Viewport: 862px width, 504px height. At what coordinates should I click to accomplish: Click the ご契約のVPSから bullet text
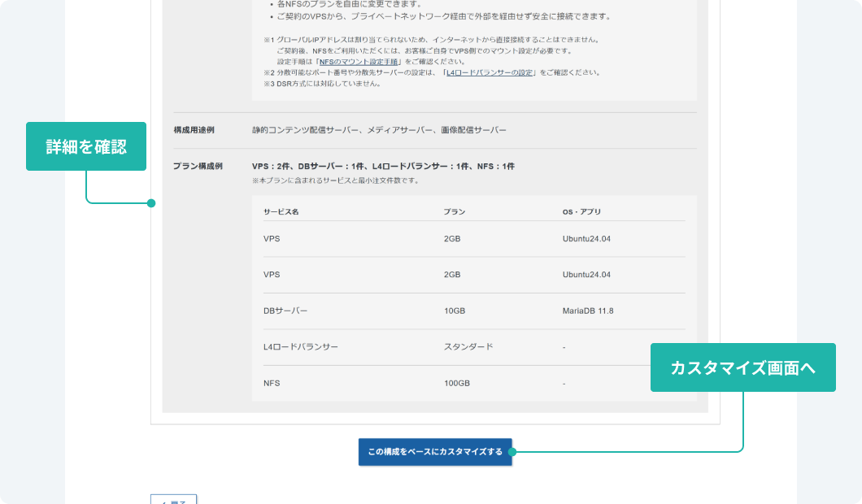pyautogui.click(x=444, y=16)
